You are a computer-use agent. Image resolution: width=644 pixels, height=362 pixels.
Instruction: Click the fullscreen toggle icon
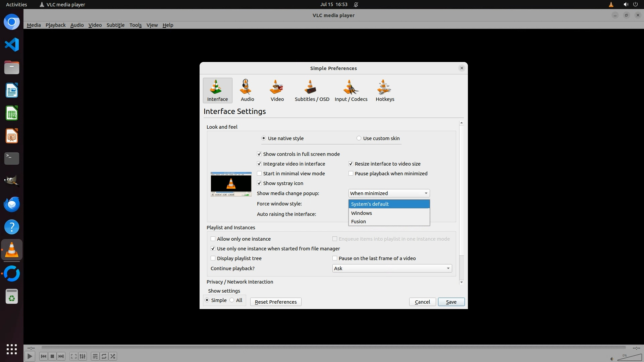pos(73,356)
